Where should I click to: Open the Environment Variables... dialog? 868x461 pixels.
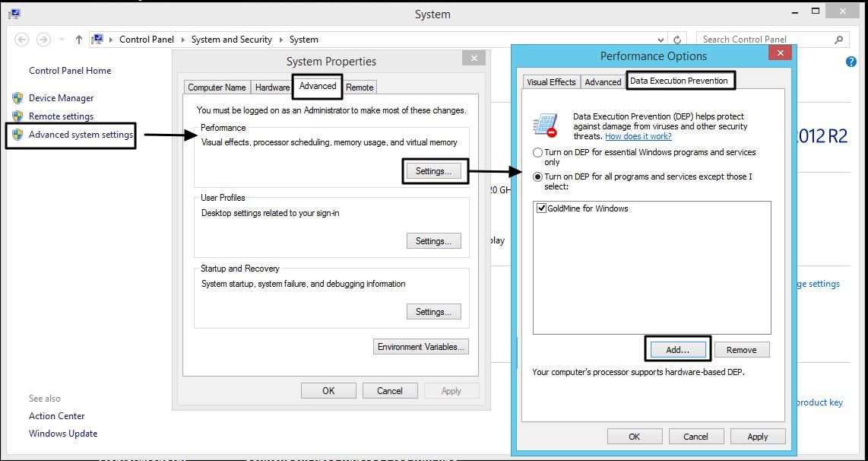[x=421, y=347]
